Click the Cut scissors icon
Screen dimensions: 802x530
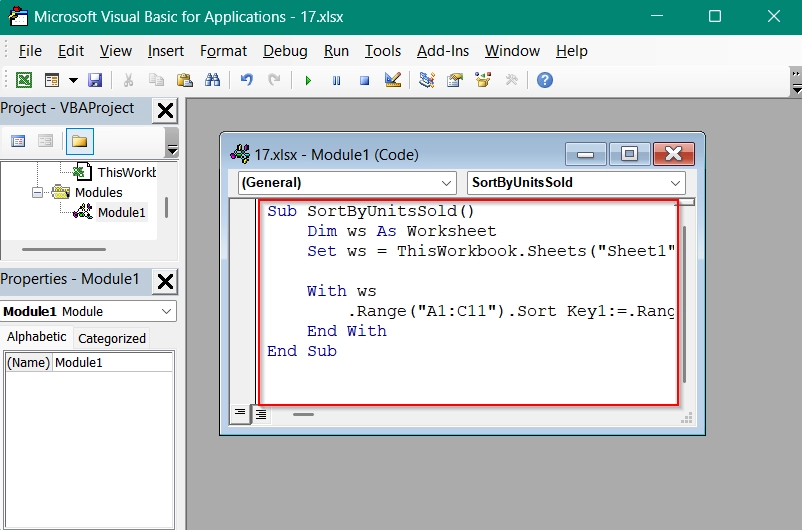(128, 80)
